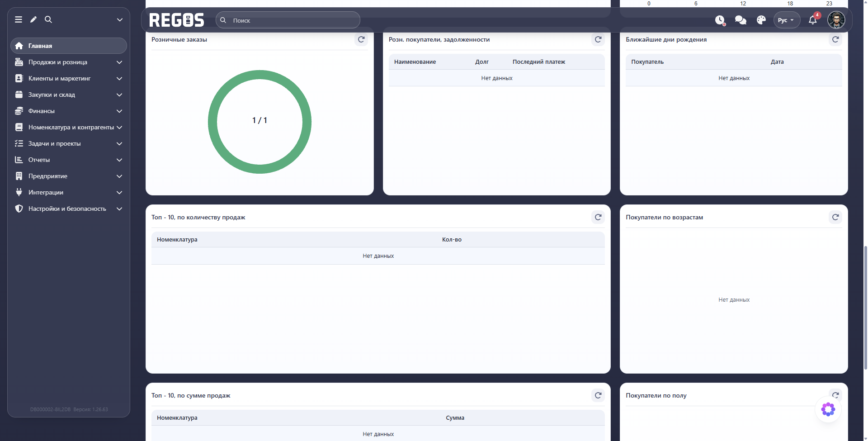Open the clock history icon in the header

pos(720,20)
